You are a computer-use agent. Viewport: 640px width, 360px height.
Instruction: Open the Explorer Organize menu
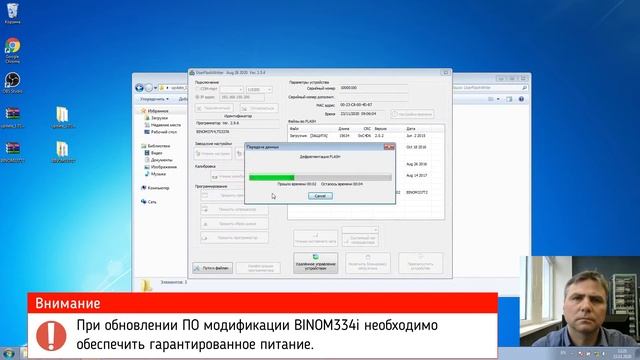coord(154,99)
